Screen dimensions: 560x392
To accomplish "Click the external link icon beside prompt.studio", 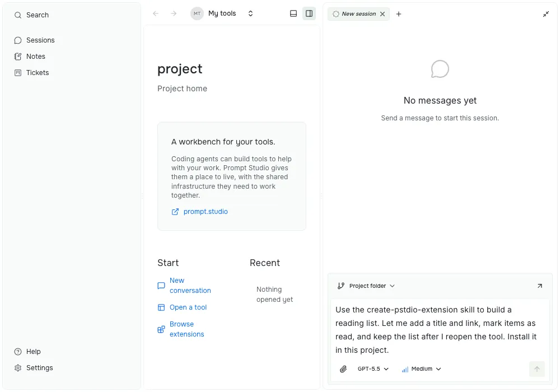I will 175,212.
